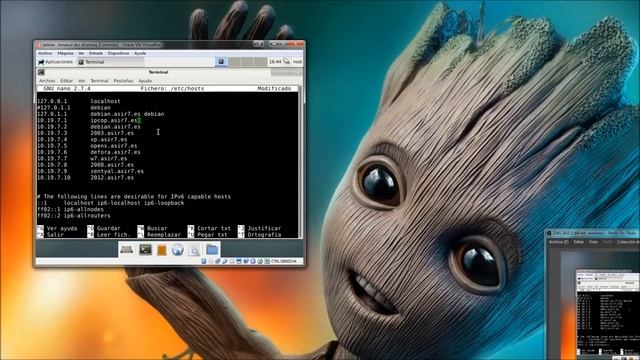Click the drive icon in the Xfce dock
Viewport: 640px width, 360px height.
(x=126, y=250)
